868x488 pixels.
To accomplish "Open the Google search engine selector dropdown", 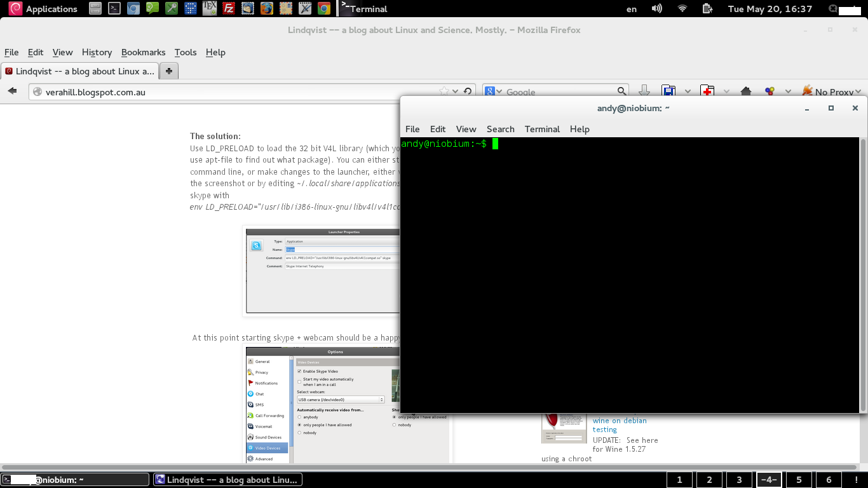I will click(x=494, y=92).
